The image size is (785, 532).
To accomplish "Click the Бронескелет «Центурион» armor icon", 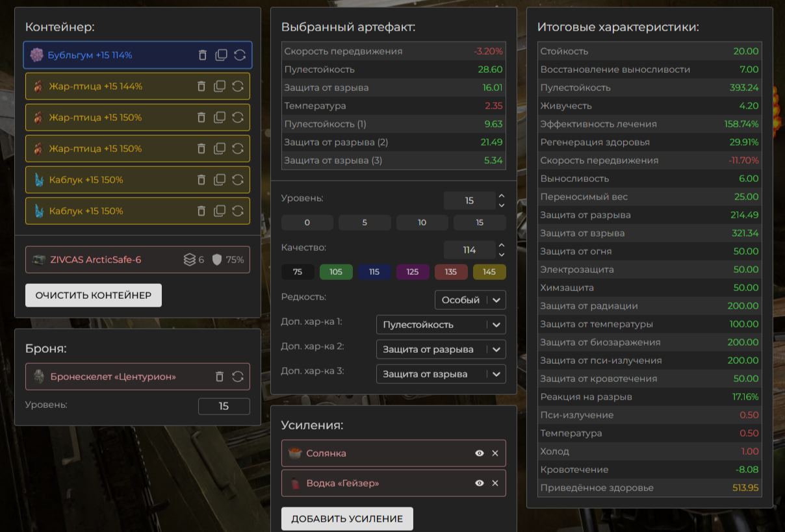I will pos(40,376).
